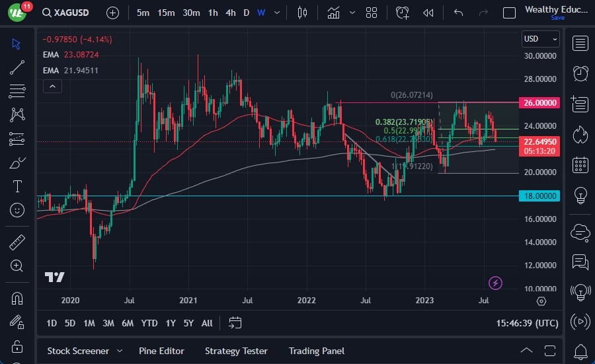Select the trend line drawing tool
Screen dimensions: 595x364
coord(17,67)
